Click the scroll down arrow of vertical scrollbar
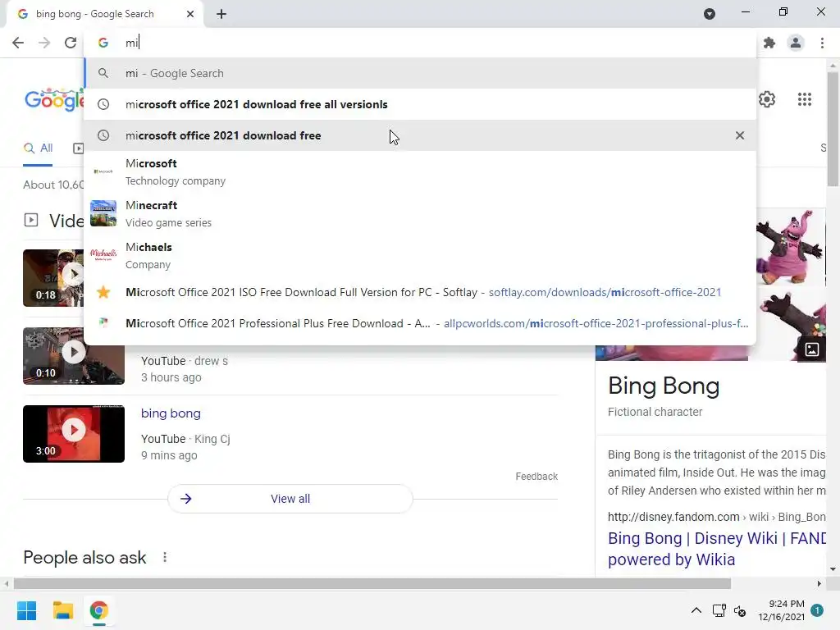840x630 pixels. (833, 569)
